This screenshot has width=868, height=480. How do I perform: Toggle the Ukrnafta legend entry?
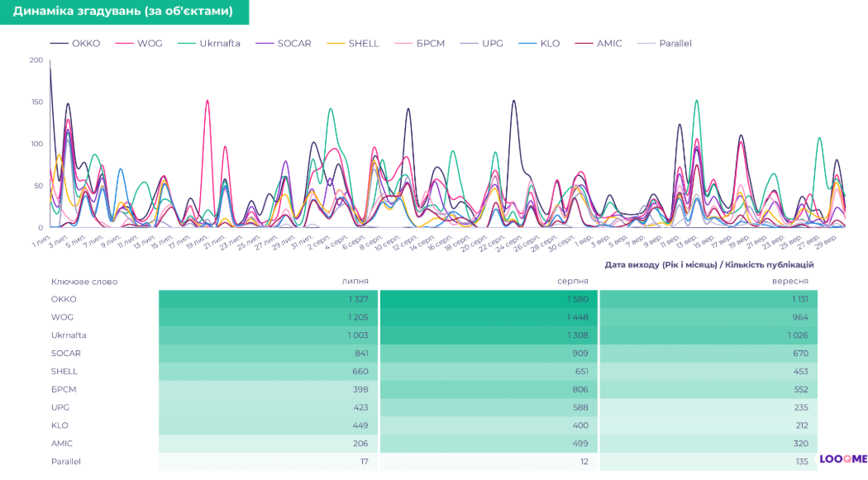pos(209,43)
